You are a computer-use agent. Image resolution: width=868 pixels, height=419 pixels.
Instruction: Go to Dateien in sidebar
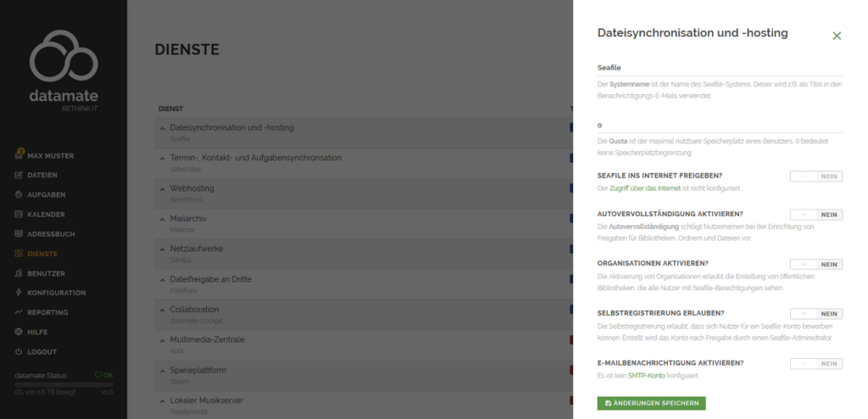coord(42,175)
